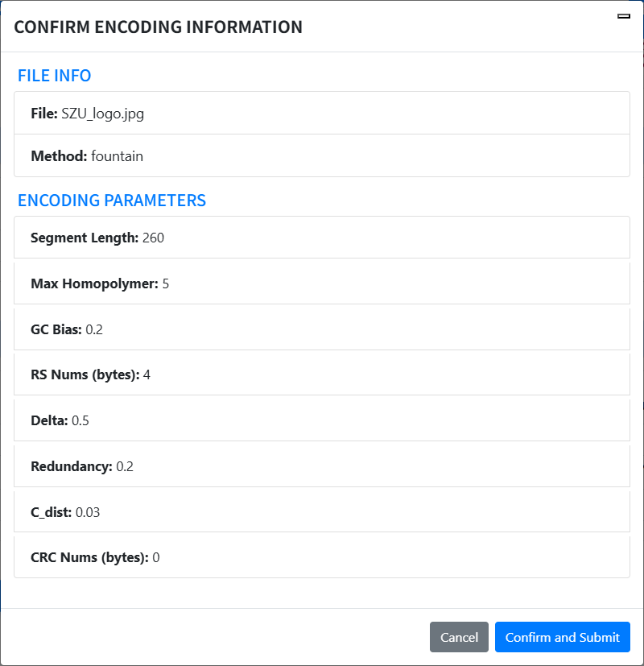
Task: Click the Segment Length value 260
Action: 153,238
